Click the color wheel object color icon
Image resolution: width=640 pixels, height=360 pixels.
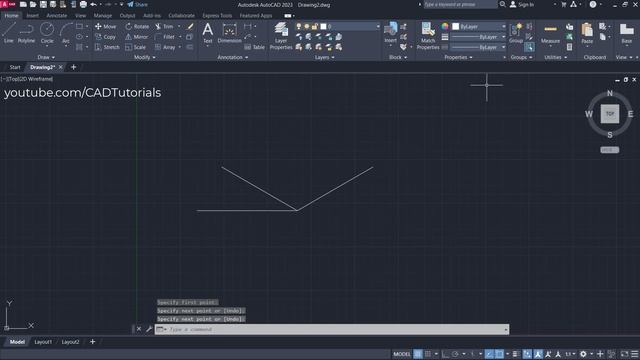[x=444, y=26]
